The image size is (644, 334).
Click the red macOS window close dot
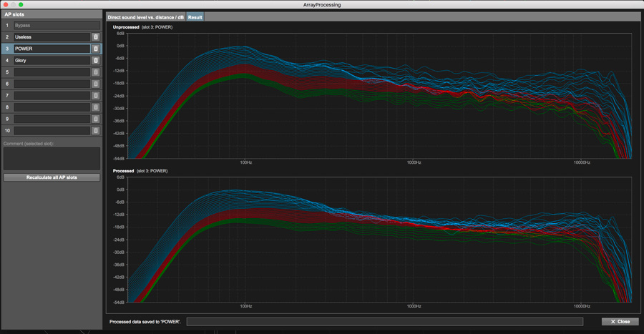click(6, 4)
